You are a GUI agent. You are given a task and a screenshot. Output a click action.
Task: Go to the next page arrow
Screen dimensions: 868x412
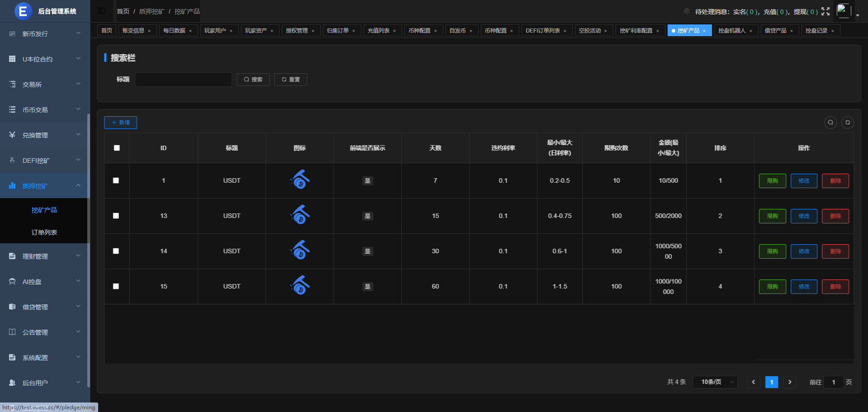pos(790,382)
